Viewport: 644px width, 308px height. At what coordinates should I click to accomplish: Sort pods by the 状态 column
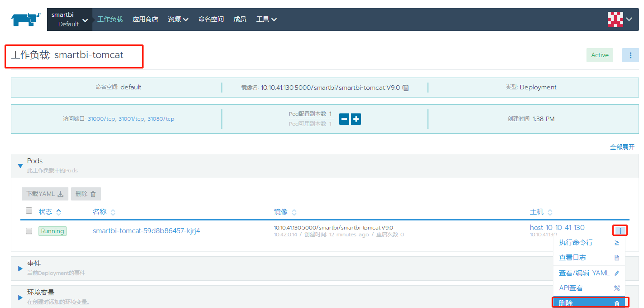point(50,212)
